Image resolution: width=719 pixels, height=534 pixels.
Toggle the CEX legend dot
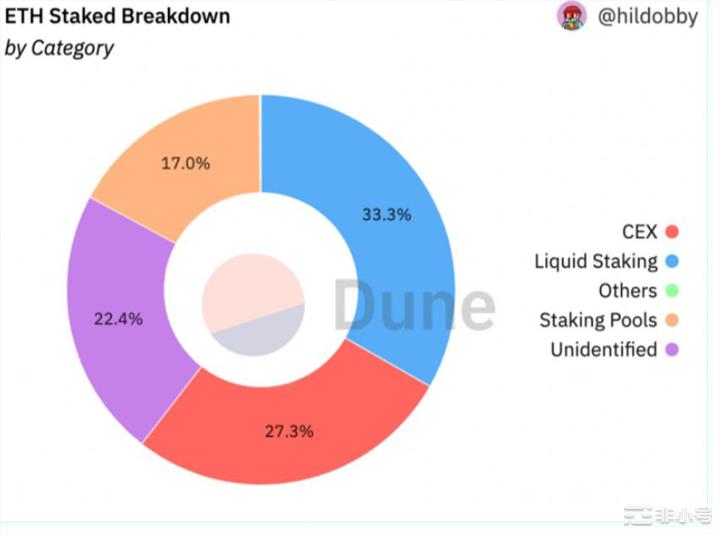(x=673, y=232)
